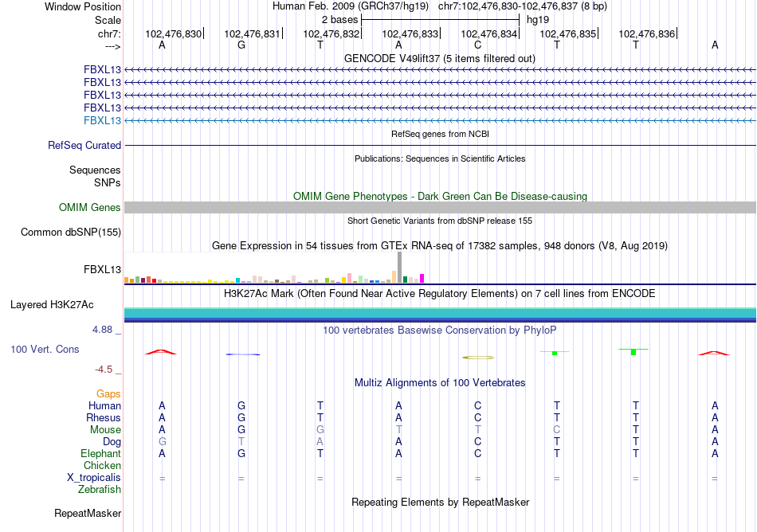Click the 'X_tropicalis' alignment row label
Viewport: 757px width, 532px height.
[x=94, y=478]
